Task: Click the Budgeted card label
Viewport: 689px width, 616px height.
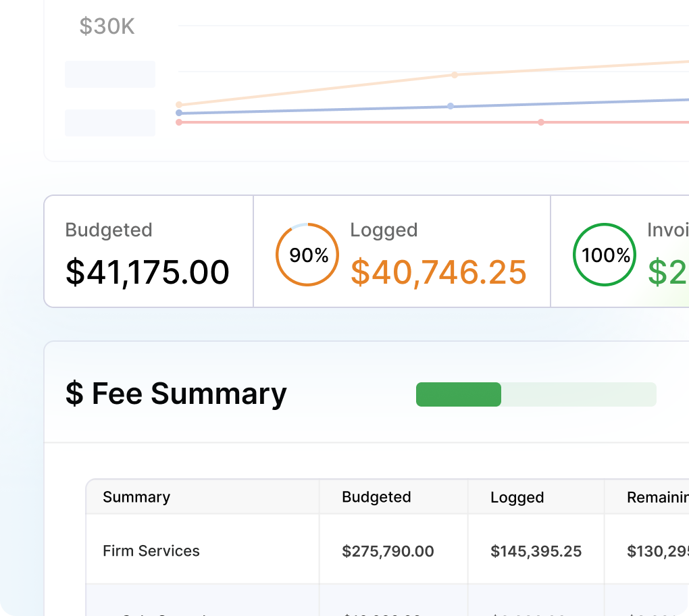Action: [109, 230]
